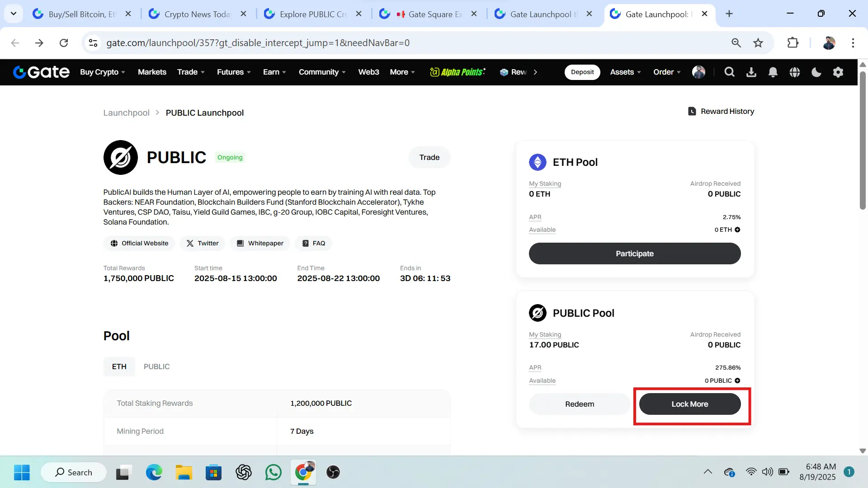Click the Redeem button in PUBLIC Pool
Screen dimensions: 868x488
pyautogui.click(x=580, y=404)
